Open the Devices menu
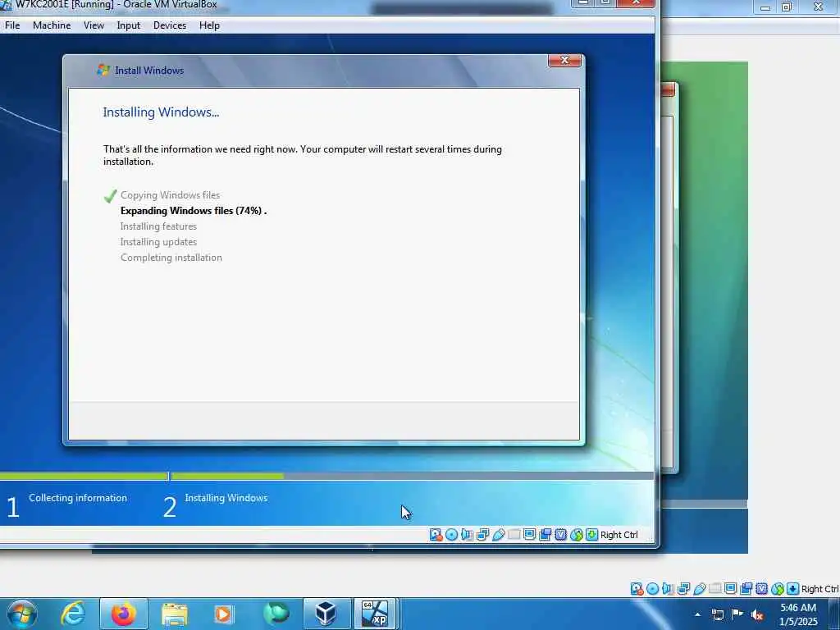 pos(170,25)
